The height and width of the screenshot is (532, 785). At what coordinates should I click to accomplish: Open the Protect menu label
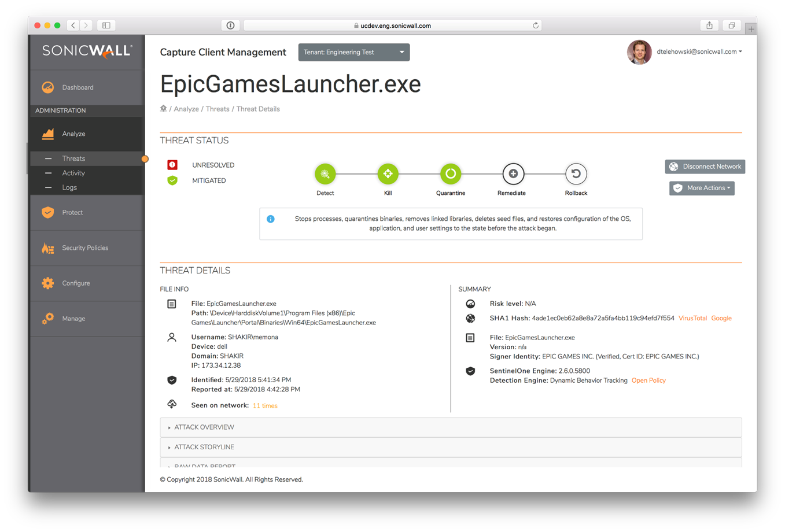click(72, 212)
